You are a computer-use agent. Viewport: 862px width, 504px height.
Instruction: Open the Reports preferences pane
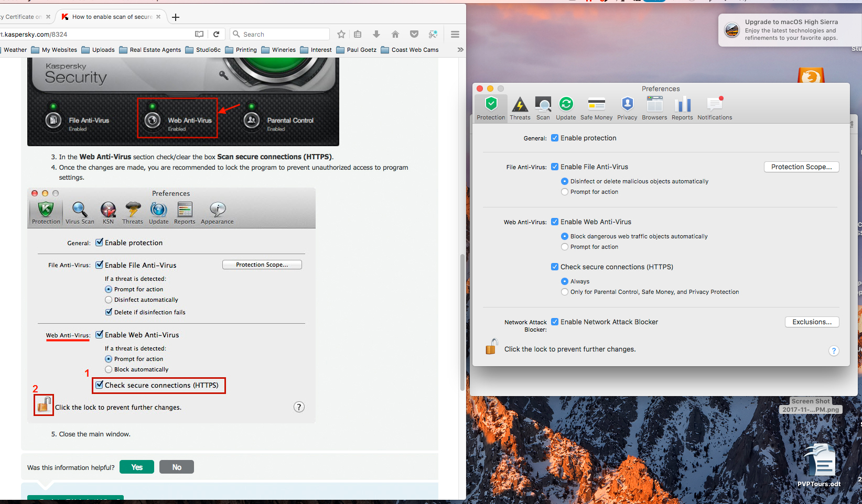pyautogui.click(x=682, y=108)
